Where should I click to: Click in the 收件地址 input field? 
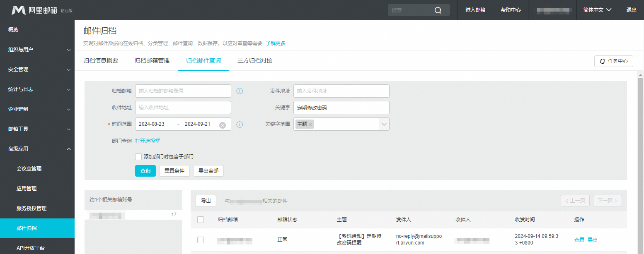coord(183,108)
